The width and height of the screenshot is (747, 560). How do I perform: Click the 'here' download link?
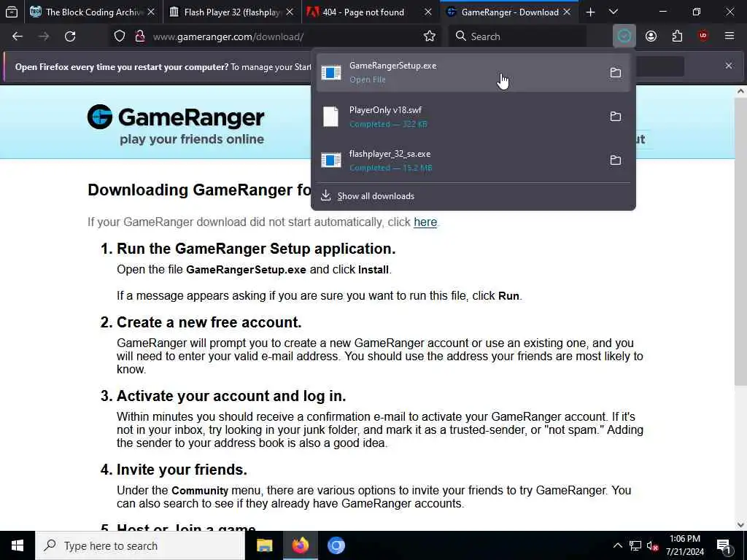click(x=425, y=222)
